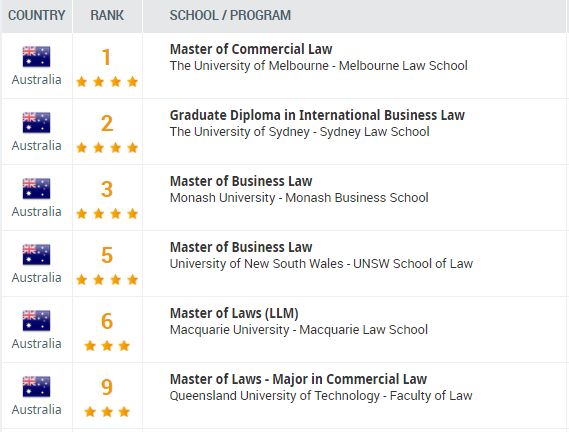Click the four-star rating under rank 1
This screenshot has height=432, width=569.
point(107,82)
